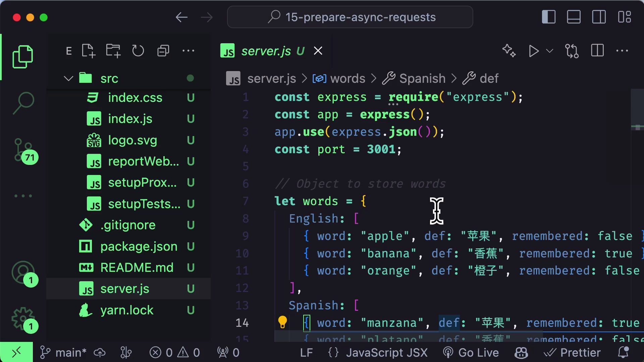
Task: Open explorer views and more actions menu
Action: click(x=188, y=51)
